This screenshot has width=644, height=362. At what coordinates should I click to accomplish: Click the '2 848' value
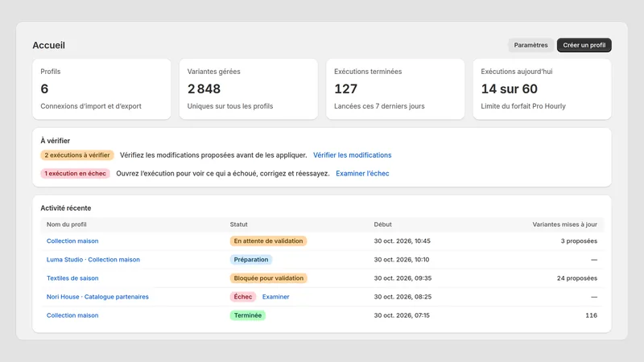tap(204, 89)
